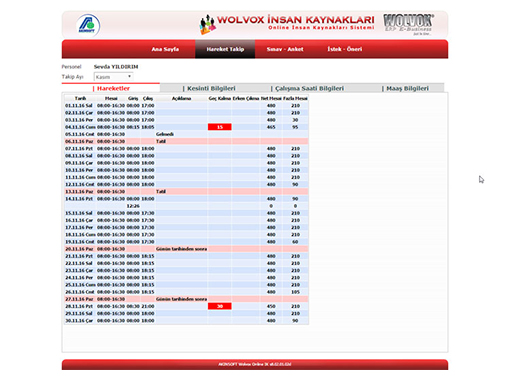
Task: Click the red late-arrival cell showing 30
Action: point(220,306)
